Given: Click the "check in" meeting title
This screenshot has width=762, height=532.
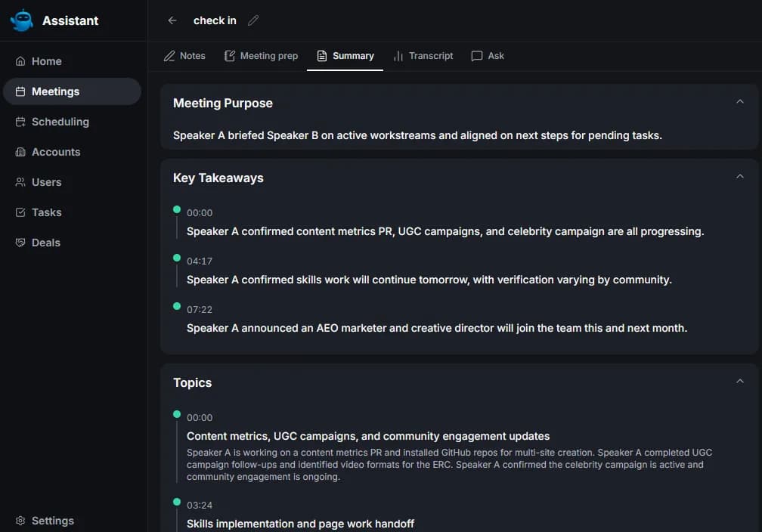Looking at the screenshot, I should pos(215,20).
